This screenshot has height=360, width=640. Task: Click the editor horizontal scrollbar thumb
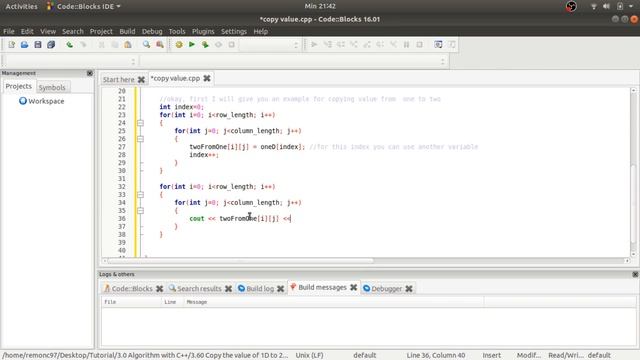click(x=241, y=260)
